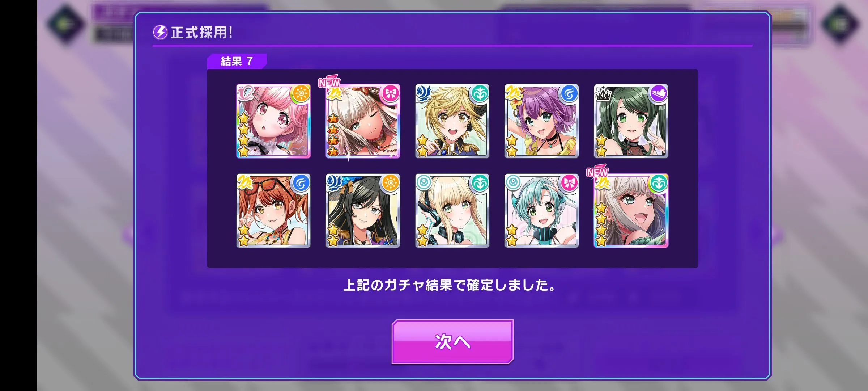
Task: Click the blue swirl icon on purple-haired card
Action: 569,94
